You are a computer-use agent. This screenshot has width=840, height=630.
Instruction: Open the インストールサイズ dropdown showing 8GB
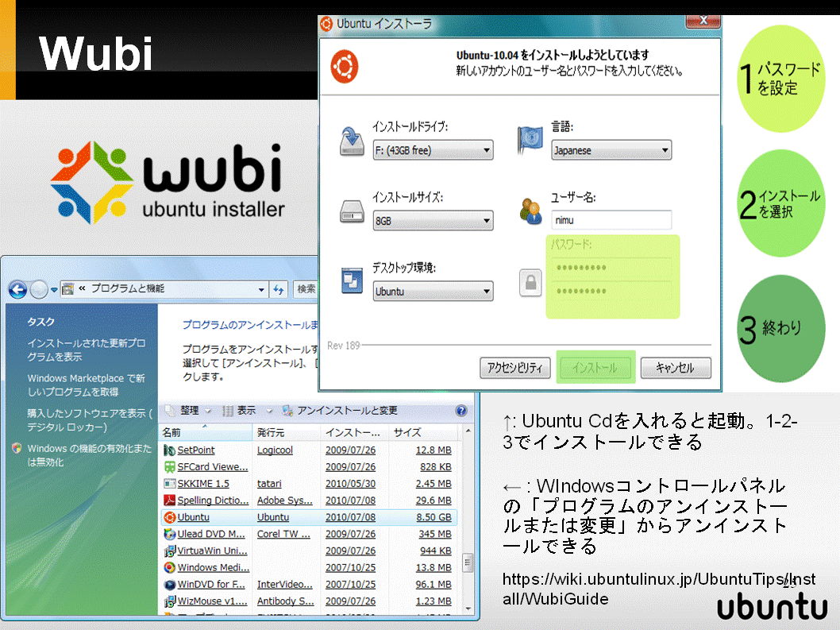433,220
